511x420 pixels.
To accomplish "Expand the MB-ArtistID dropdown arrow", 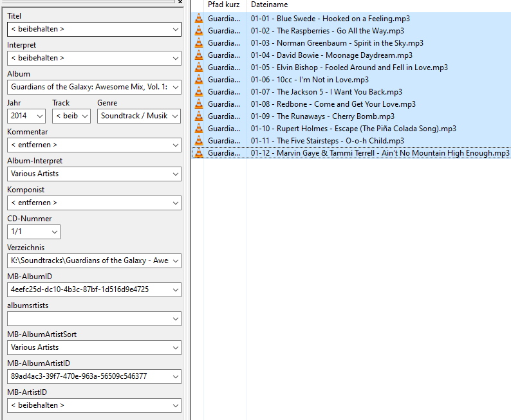I will coord(175,406).
